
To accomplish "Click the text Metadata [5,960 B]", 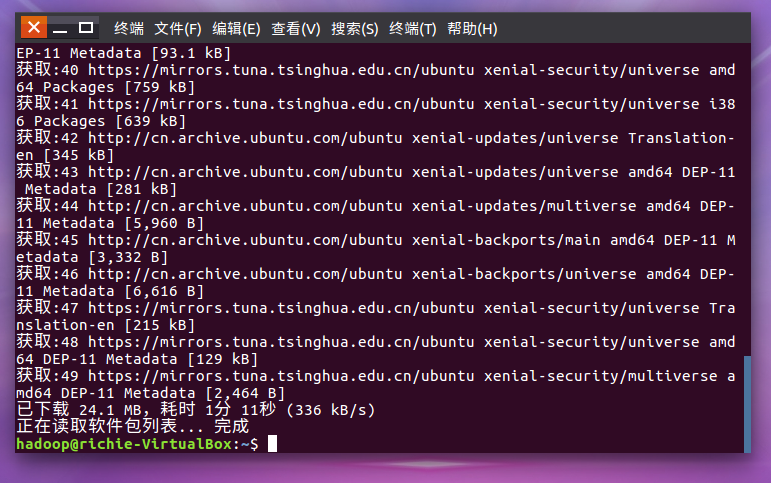I will (x=123, y=223).
